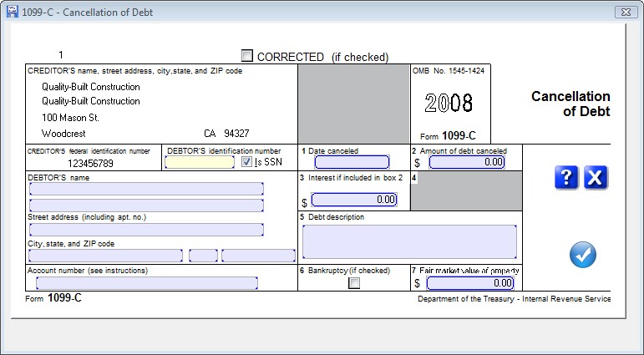The image size is (644, 355).
Task: Check the CORRECTED checkbox
Action: point(247,55)
